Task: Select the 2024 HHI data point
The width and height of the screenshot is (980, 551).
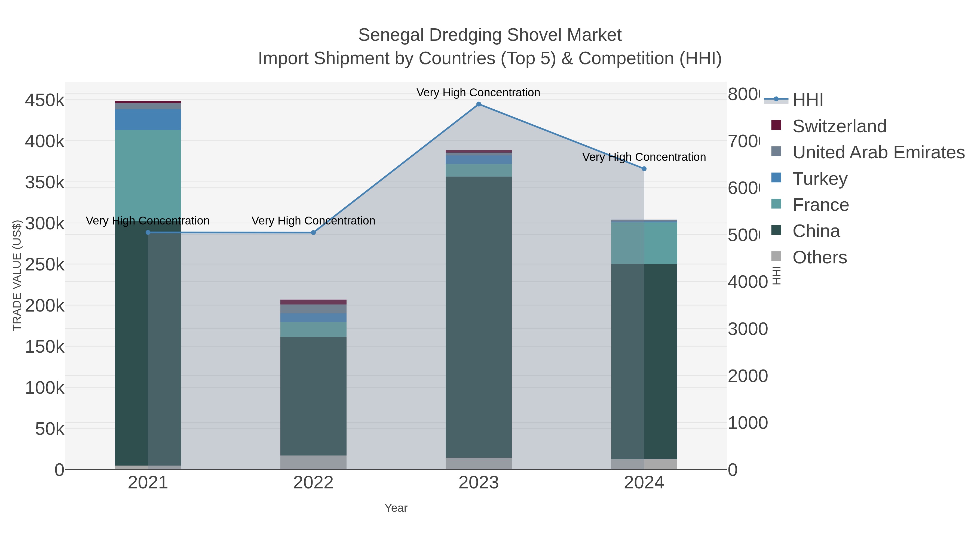Action: click(x=644, y=169)
